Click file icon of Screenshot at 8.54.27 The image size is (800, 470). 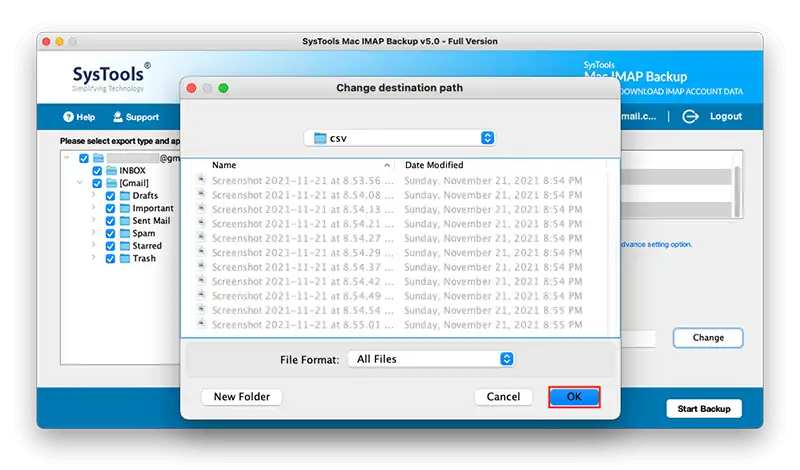201,237
